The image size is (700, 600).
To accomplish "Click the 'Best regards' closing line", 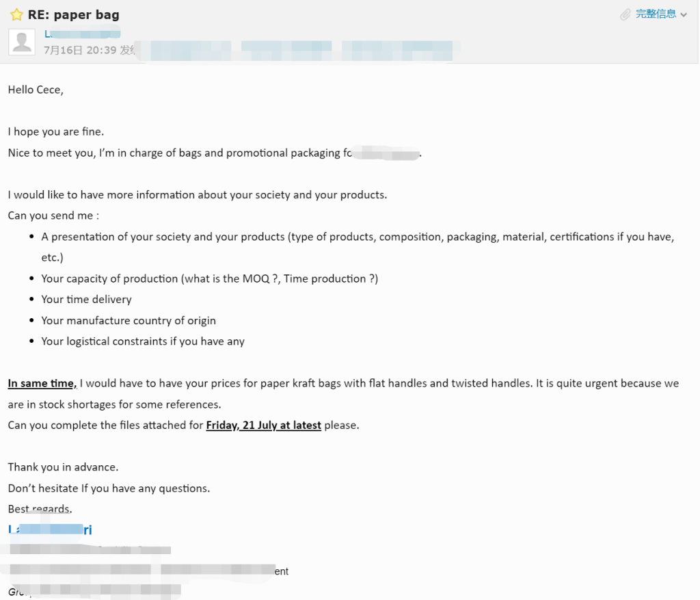I will 40,509.
